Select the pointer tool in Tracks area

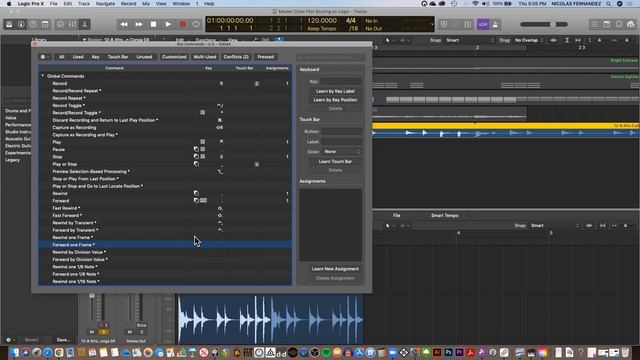pyautogui.click(x=388, y=40)
